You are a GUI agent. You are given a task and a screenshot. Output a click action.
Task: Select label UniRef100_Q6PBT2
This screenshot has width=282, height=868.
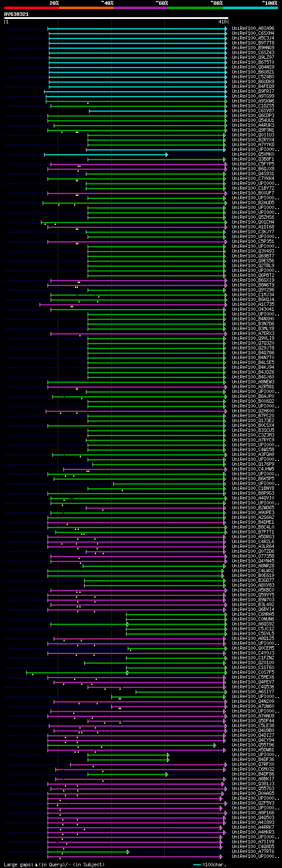point(253,275)
